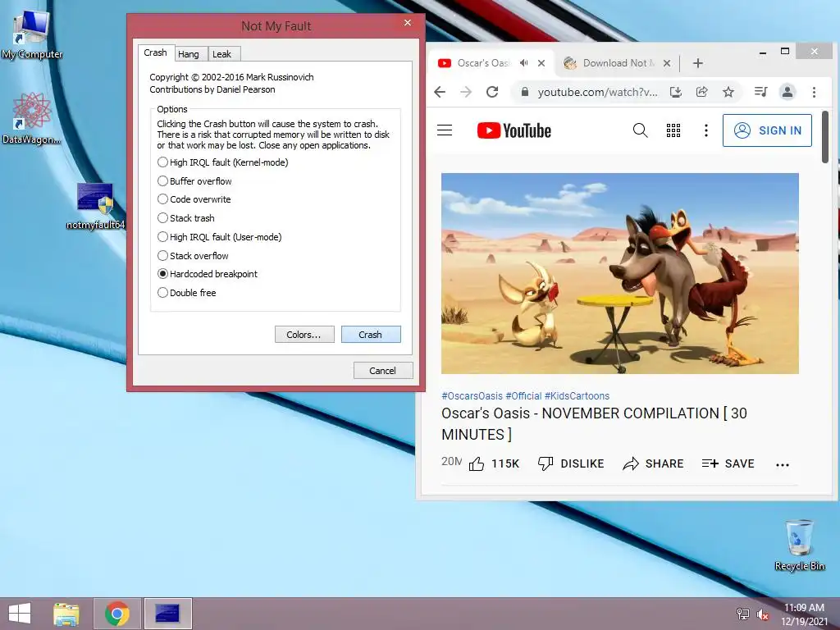
Task: Open the Crash tab in Not My Fault
Action: 155,52
